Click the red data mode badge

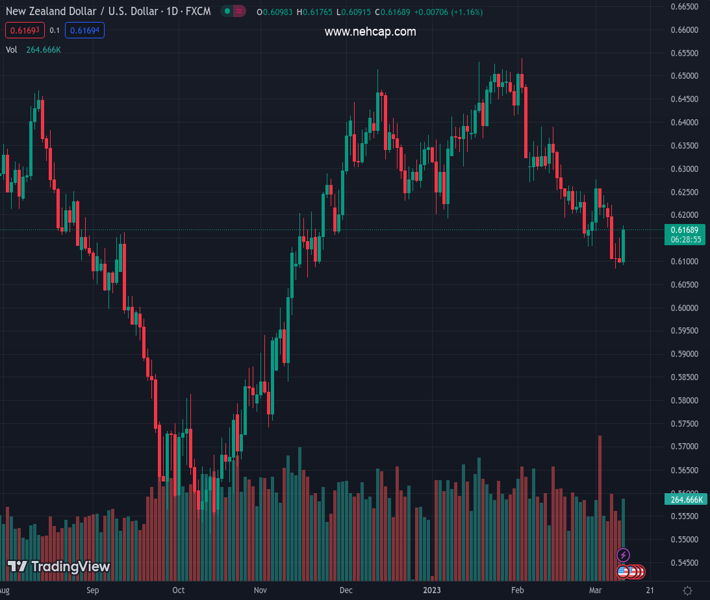pyautogui.click(x=240, y=12)
